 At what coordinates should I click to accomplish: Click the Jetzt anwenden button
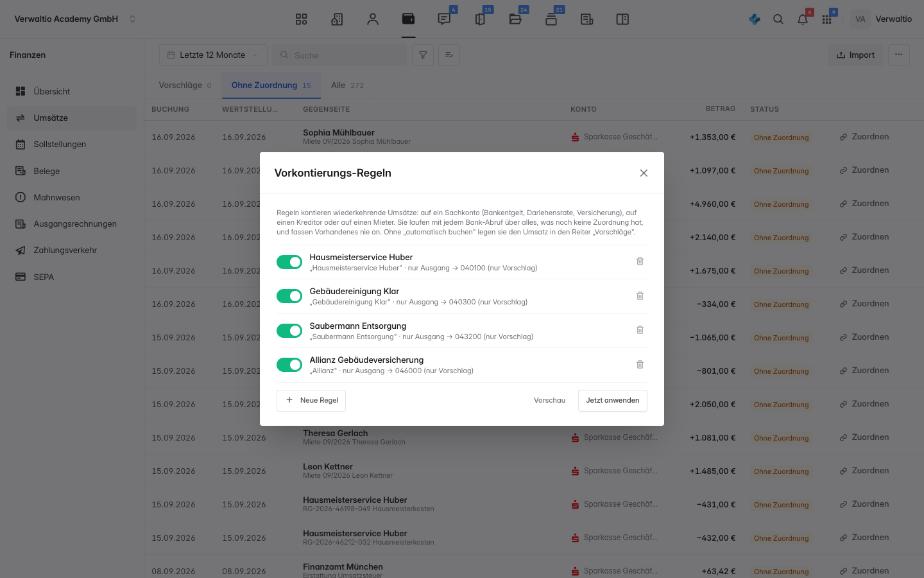click(613, 401)
